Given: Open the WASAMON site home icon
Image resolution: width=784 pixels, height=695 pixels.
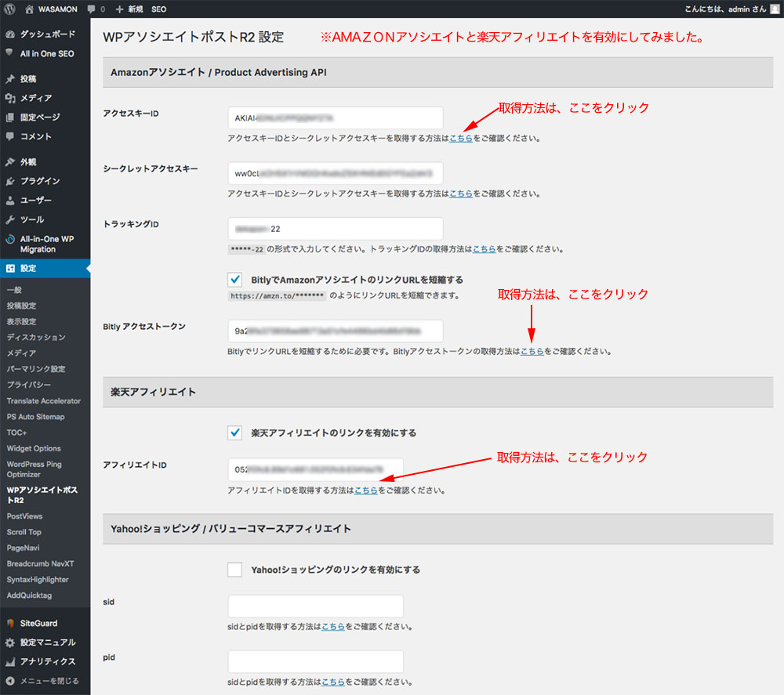Looking at the screenshot, I should click(30, 9).
